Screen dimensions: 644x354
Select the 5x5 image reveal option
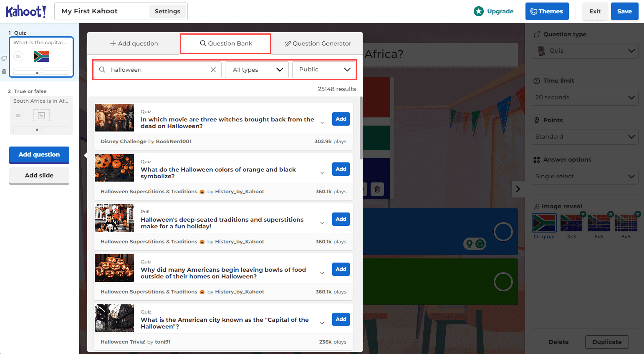[x=599, y=223]
